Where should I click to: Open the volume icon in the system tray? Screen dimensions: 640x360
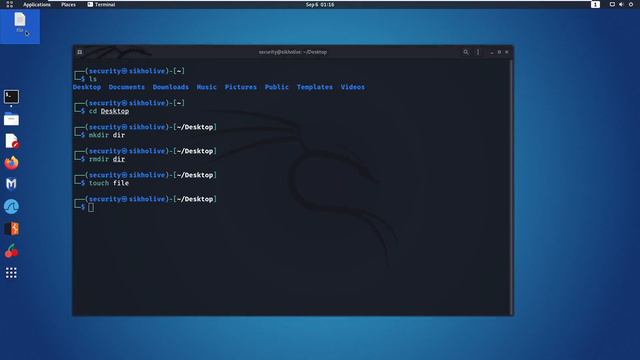(x=621, y=4)
